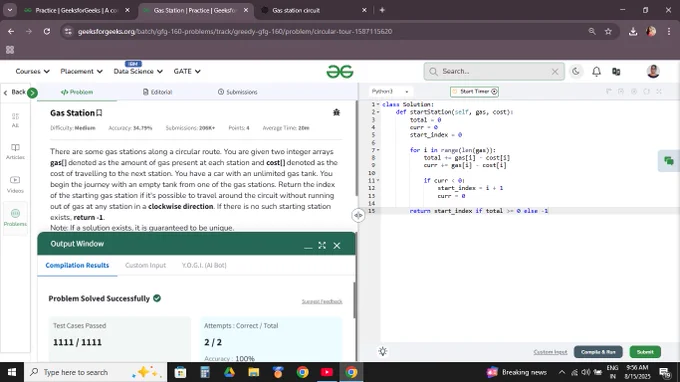This screenshot has height=382, width=680.
Task: Click the report bug icon
Action: click(336, 112)
